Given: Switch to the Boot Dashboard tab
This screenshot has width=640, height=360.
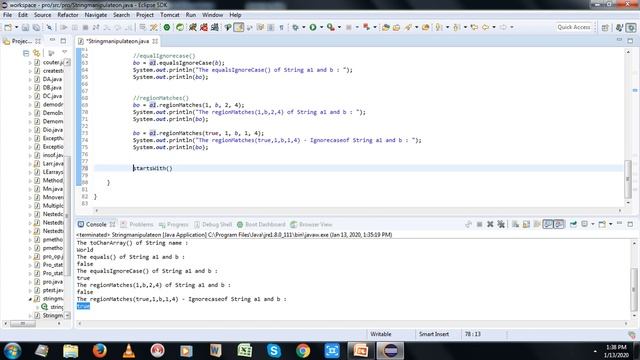Looking at the screenshot, I should 262,224.
